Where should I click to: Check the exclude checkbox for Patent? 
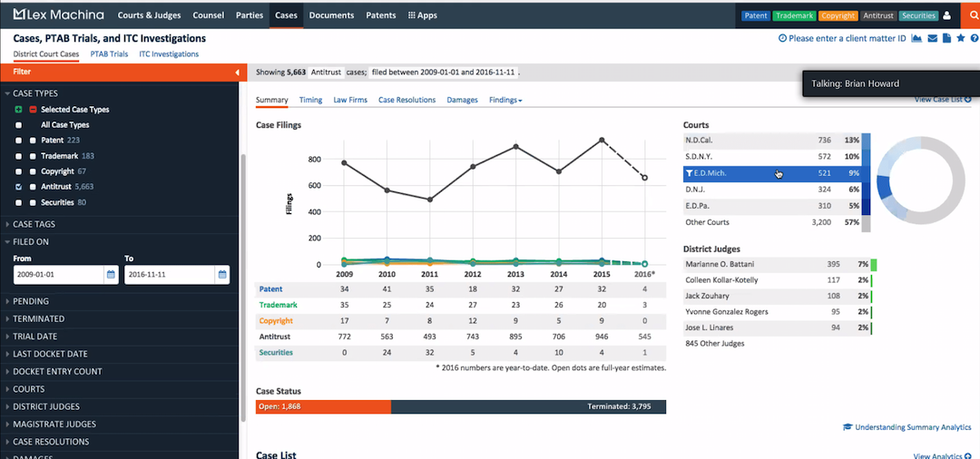click(x=33, y=141)
